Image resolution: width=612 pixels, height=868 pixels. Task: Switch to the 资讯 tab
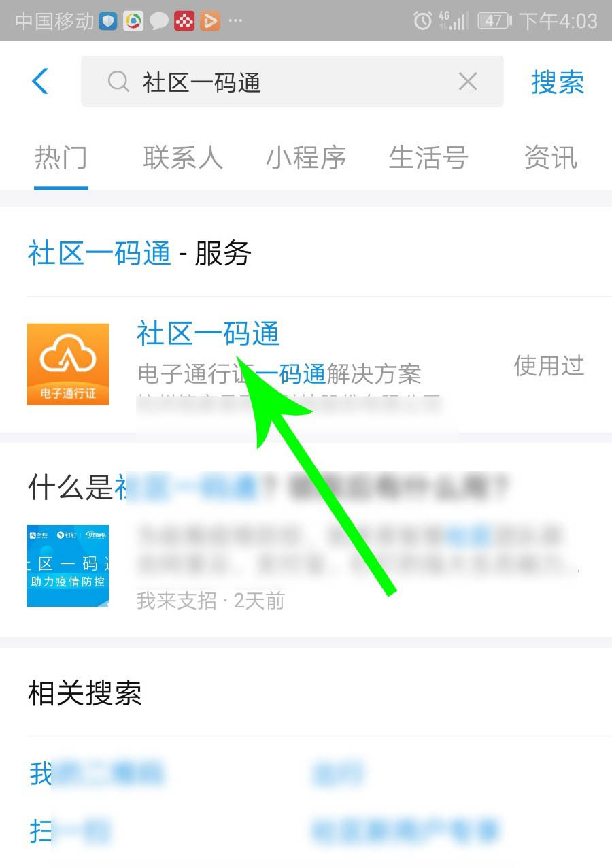click(x=551, y=158)
